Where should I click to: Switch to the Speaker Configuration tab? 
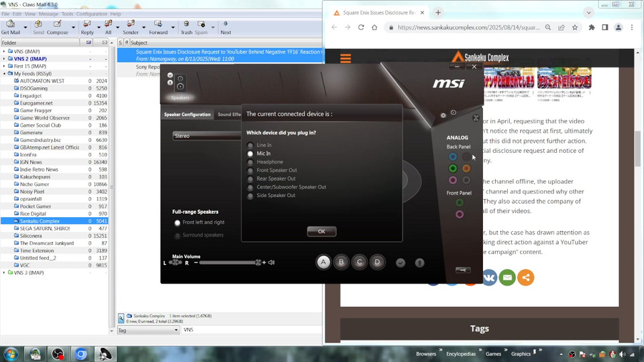pyautogui.click(x=187, y=115)
